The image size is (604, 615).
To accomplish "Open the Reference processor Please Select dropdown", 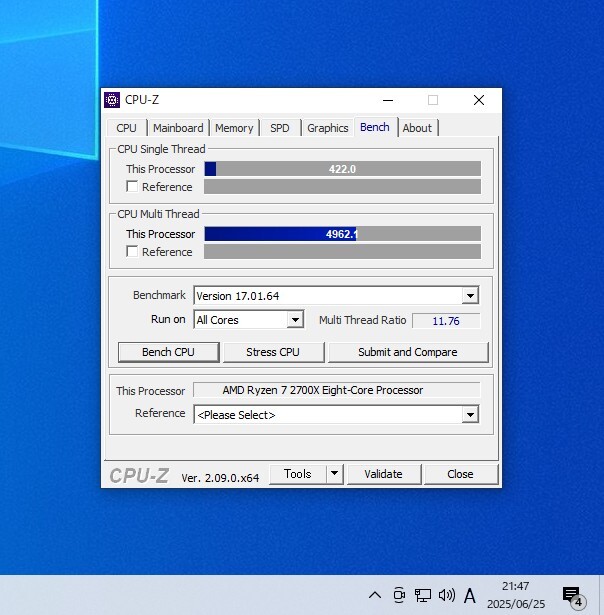I will point(470,415).
